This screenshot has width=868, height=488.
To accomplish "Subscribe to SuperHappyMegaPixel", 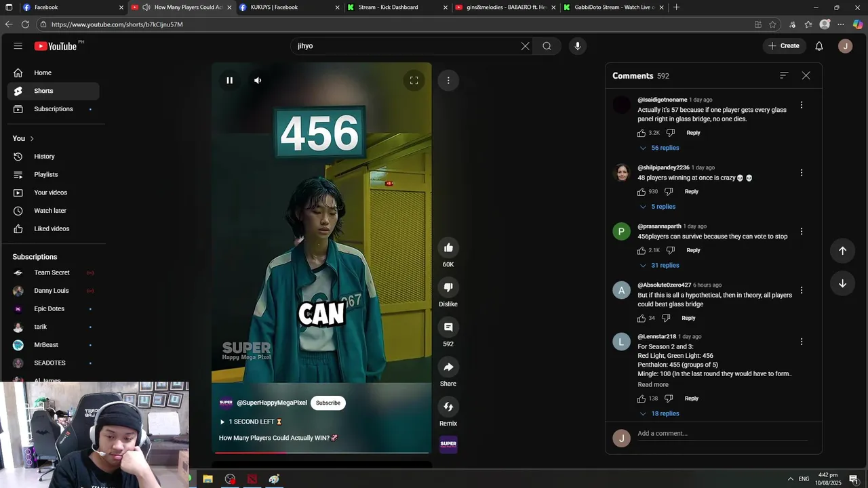I will (x=328, y=403).
